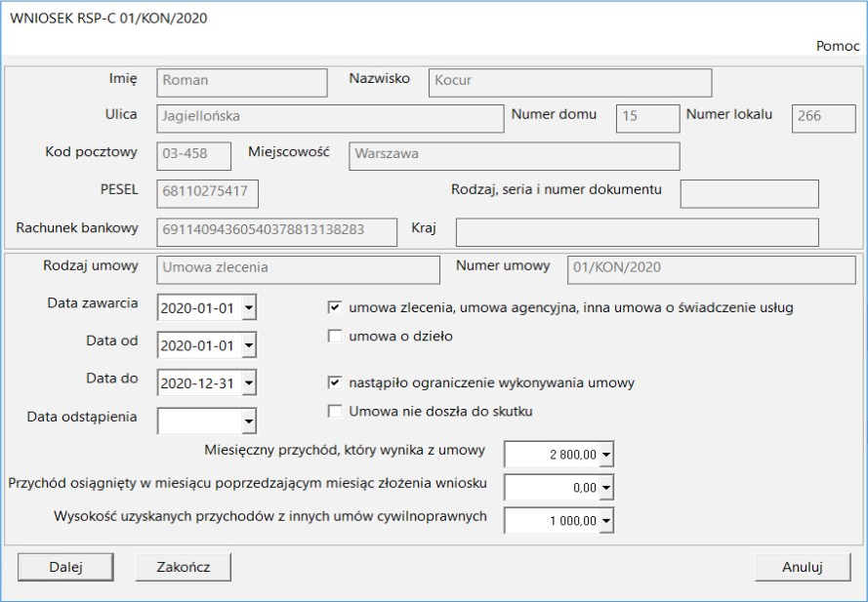Expand the Data od date picker
This screenshot has height=602, width=868.
coord(248,346)
